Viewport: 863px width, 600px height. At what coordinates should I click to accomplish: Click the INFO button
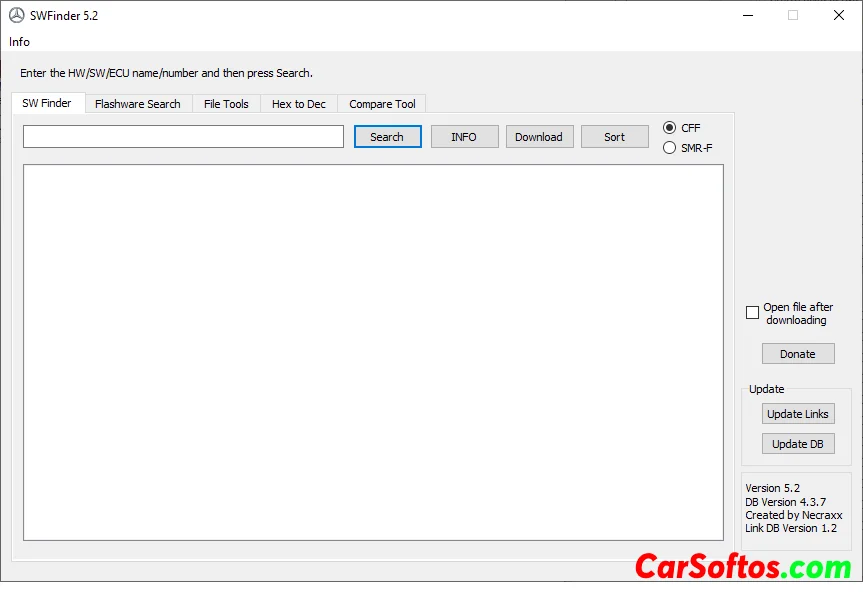[464, 137]
